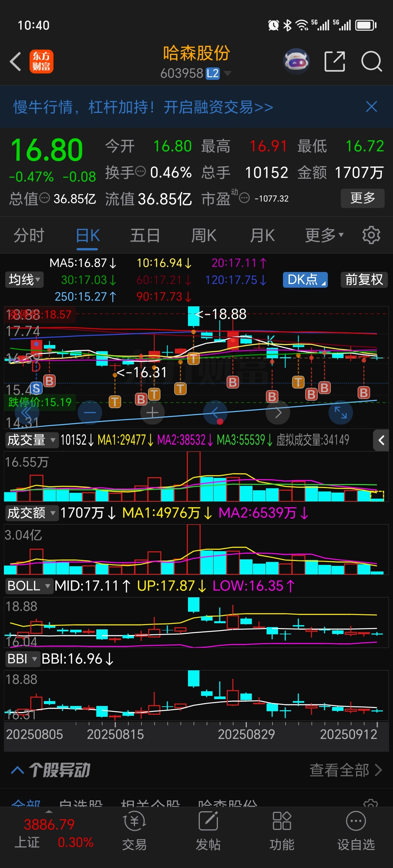
Task: Tap the MA5:16.87 value
Action: 83,263
